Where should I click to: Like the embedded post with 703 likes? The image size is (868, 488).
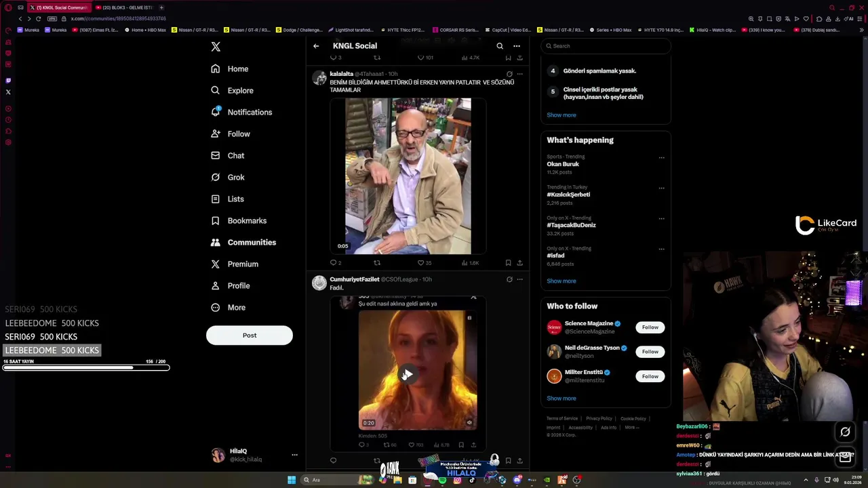click(416, 445)
